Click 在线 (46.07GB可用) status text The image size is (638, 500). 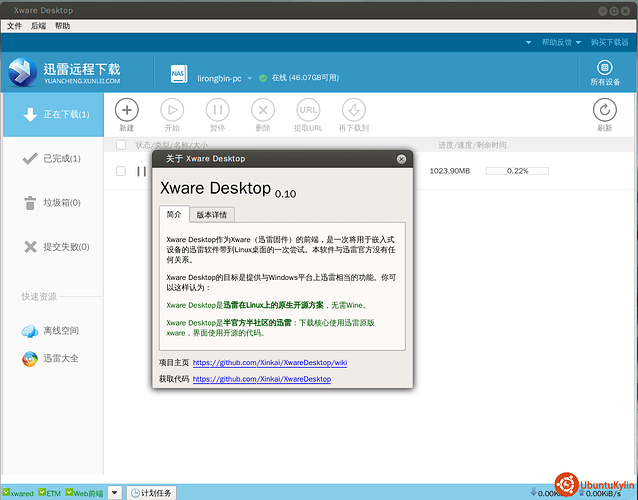pos(305,78)
